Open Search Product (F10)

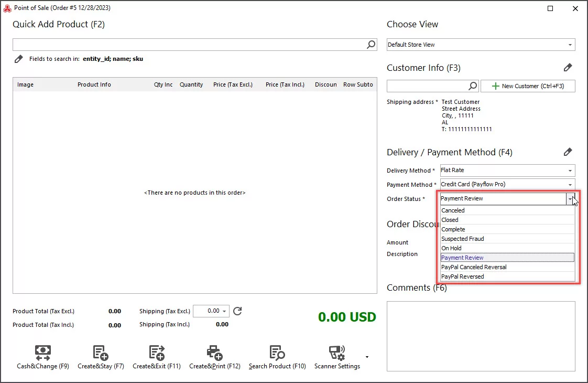pos(277,357)
